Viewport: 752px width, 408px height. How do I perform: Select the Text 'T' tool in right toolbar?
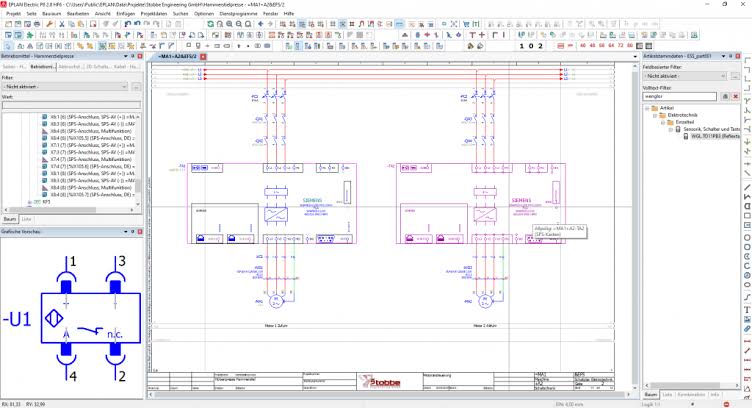tap(747, 310)
